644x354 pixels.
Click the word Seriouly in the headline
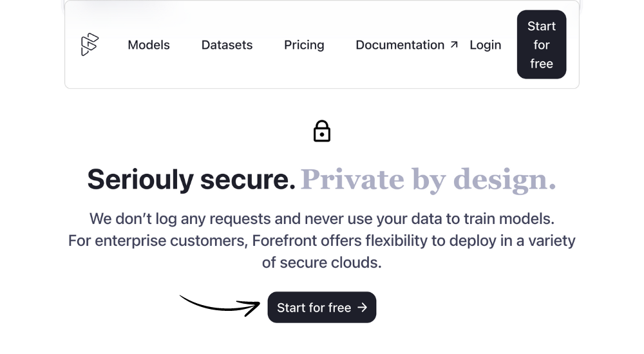(140, 180)
